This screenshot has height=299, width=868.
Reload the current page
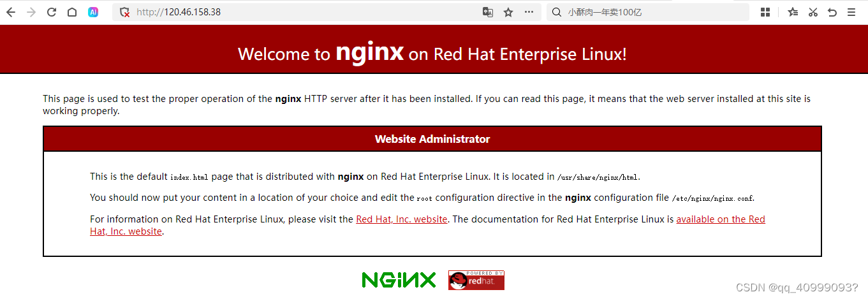click(52, 12)
